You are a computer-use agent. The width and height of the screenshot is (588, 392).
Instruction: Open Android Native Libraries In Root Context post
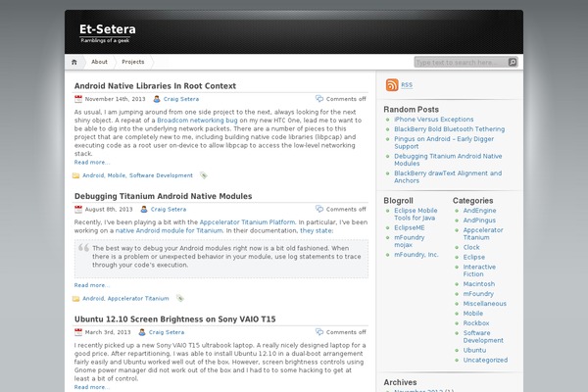pyautogui.click(x=155, y=86)
